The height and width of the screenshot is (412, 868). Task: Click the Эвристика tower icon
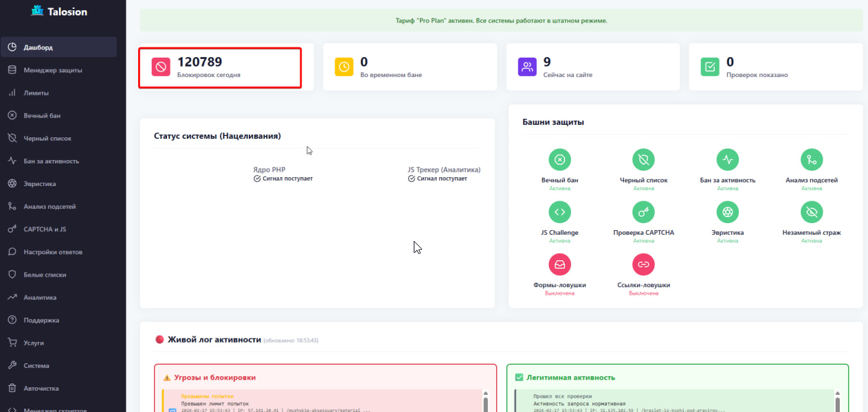click(727, 212)
